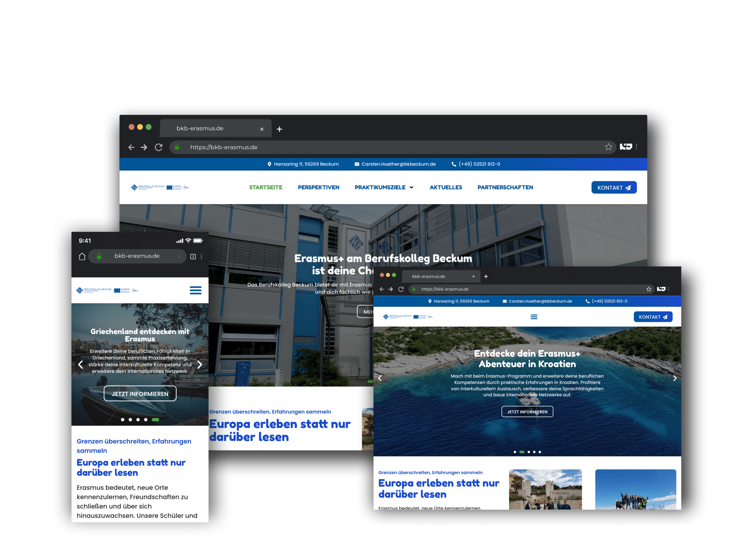747x560 pixels.
Task: Open three-dot browser menu in large window
Action: tap(636, 146)
